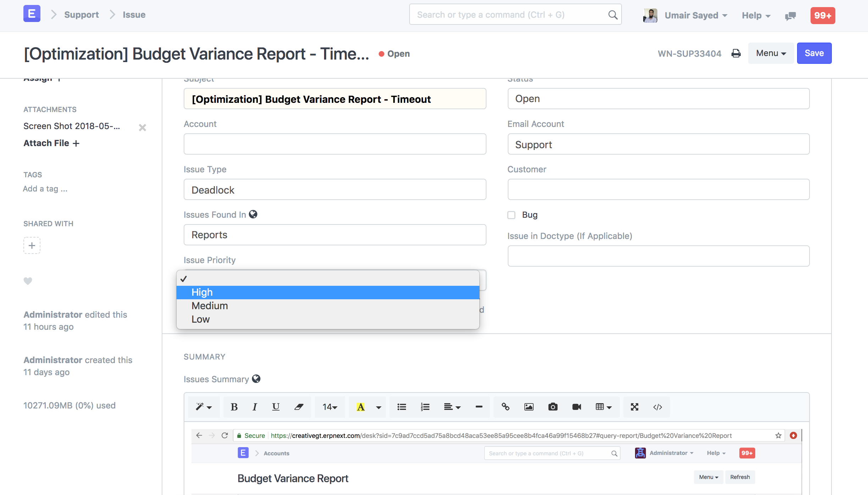This screenshot has height=495, width=868.
Task: Open the text color picker dropdown arrow
Action: click(x=379, y=407)
